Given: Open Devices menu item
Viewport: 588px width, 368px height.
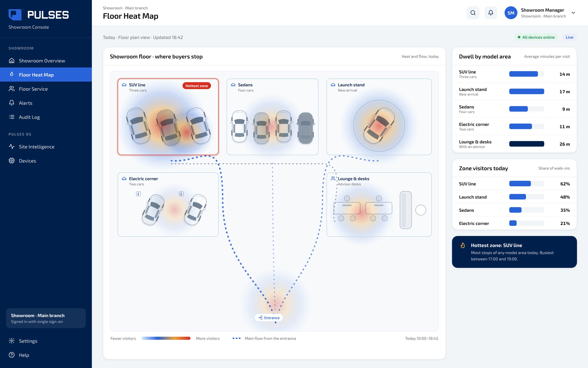Looking at the screenshot, I should pyautogui.click(x=46, y=161).
